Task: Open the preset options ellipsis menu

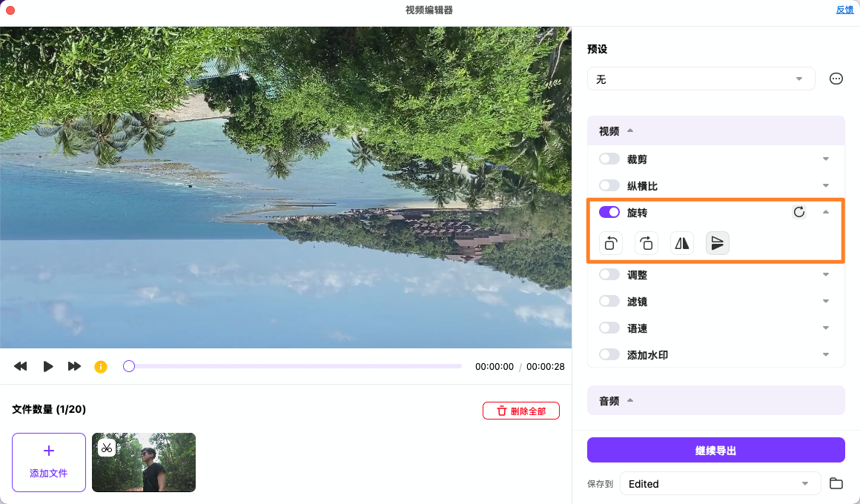Action: pos(836,78)
